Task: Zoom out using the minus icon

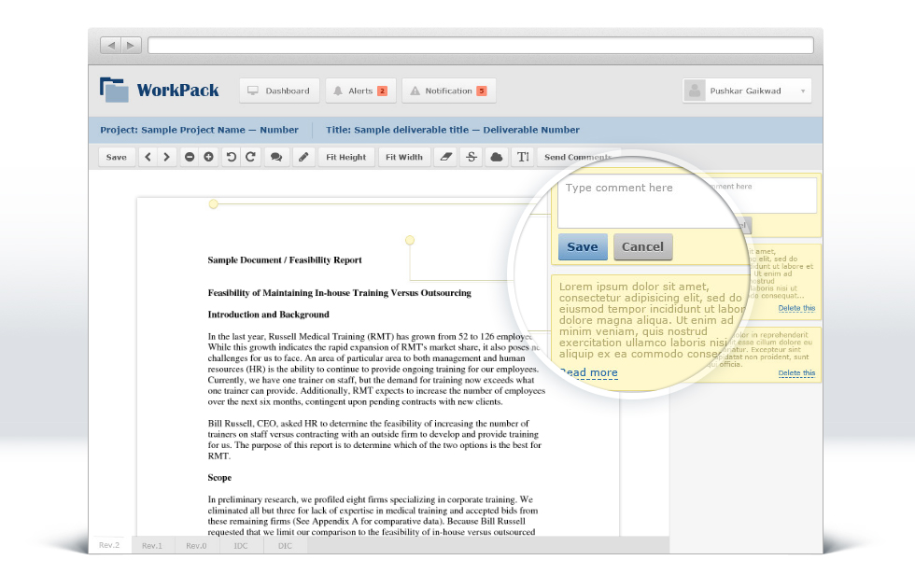Action: coord(190,157)
